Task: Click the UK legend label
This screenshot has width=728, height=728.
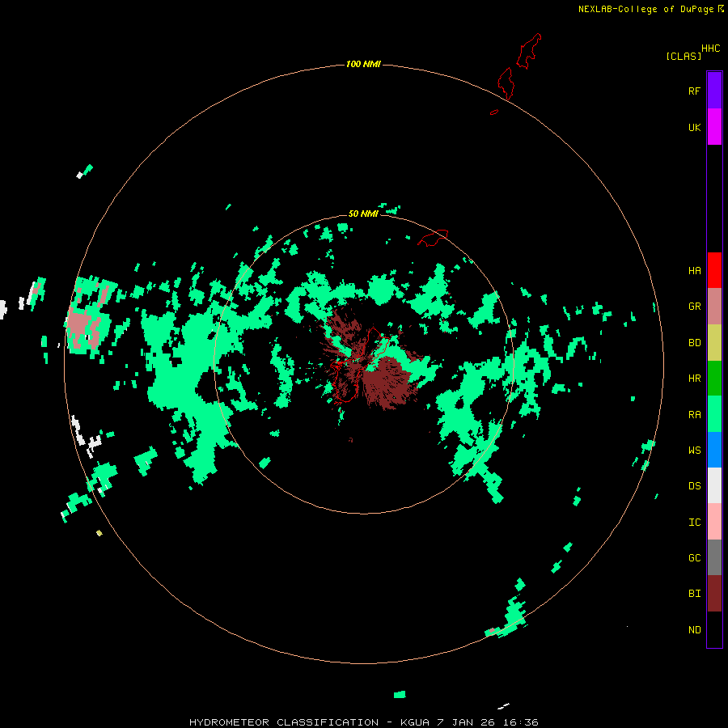Action: click(x=694, y=127)
